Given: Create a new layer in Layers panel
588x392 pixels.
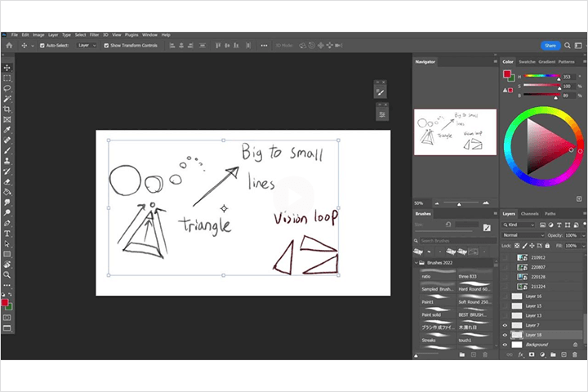Looking at the screenshot, I should point(563,354).
